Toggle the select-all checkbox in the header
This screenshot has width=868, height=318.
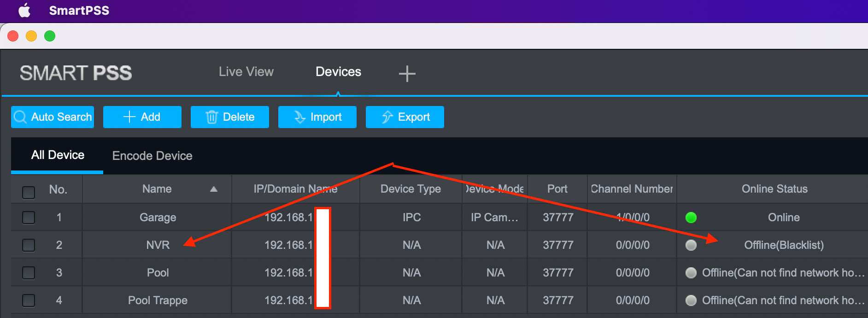tap(29, 192)
